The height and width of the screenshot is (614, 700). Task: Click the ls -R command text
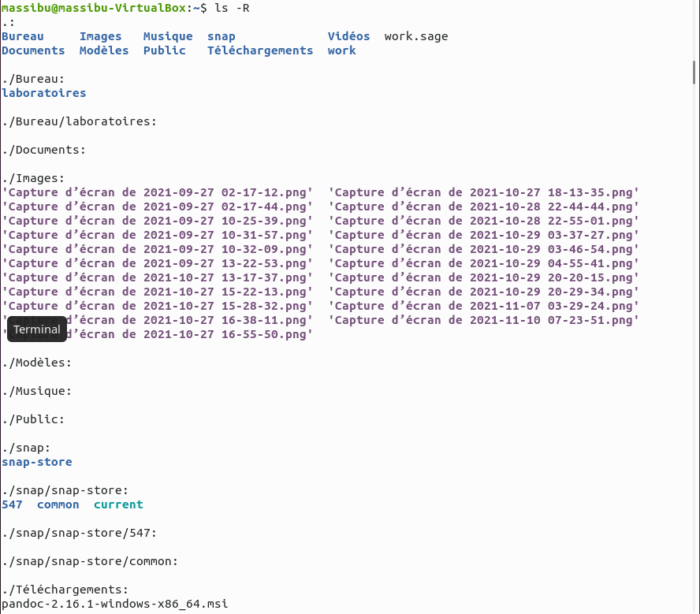point(232,8)
